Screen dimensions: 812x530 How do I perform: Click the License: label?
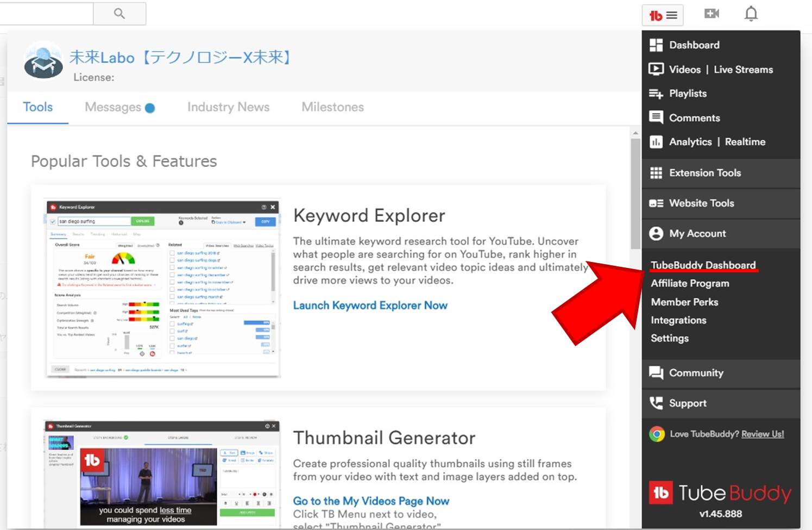94,77
